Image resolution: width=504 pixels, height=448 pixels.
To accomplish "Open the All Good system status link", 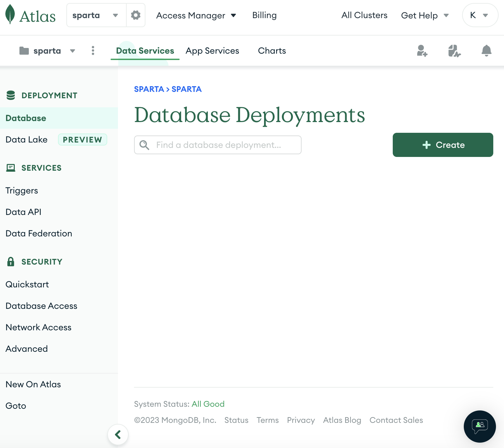I will [208, 404].
